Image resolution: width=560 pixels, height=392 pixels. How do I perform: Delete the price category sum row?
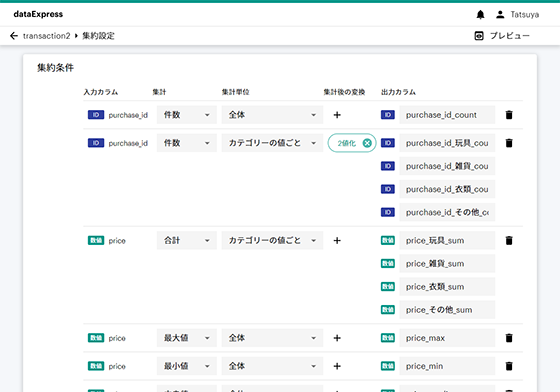pos(509,240)
